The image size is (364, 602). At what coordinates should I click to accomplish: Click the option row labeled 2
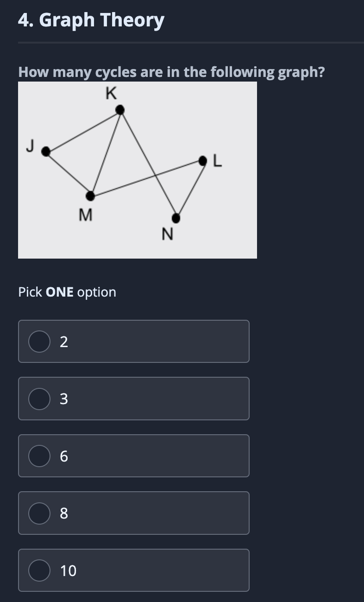[x=133, y=342]
